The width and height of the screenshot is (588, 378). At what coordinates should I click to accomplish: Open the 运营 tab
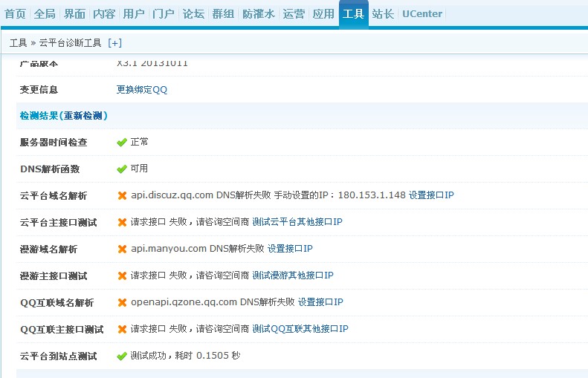(294, 14)
